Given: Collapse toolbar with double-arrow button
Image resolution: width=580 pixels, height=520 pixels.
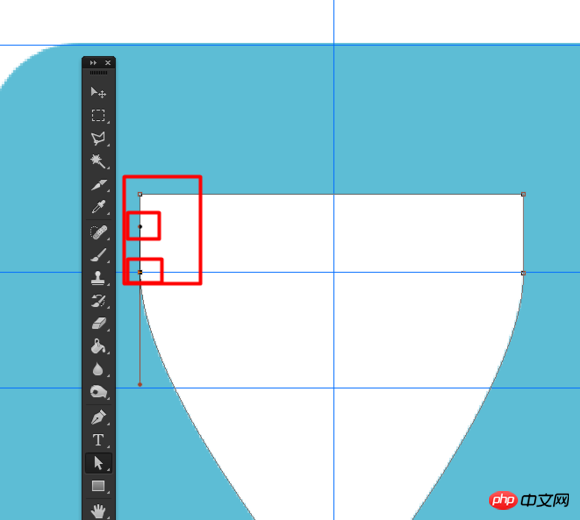Looking at the screenshot, I should click(x=93, y=63).
